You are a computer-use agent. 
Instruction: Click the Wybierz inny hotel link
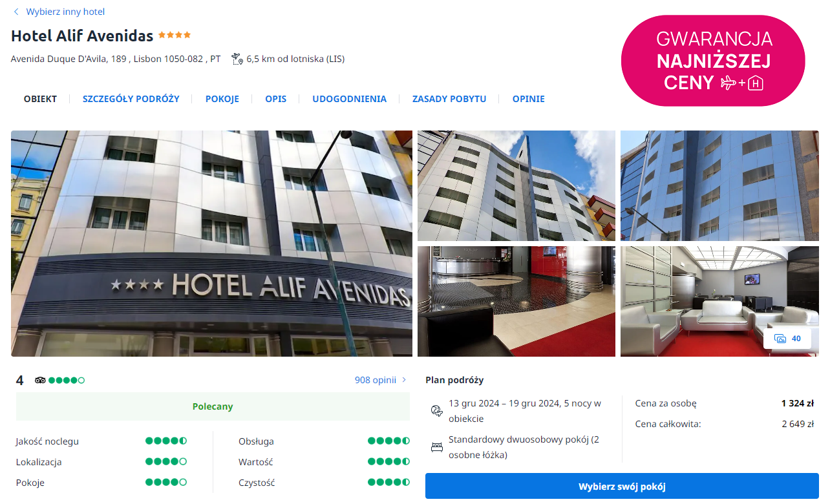pyautogui.click(x=65, y=12)
